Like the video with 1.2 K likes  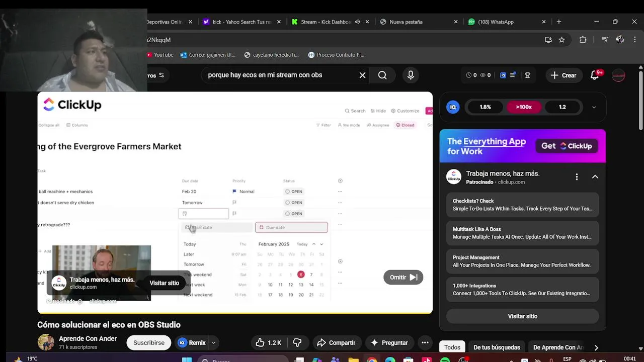tap(269, 342)
